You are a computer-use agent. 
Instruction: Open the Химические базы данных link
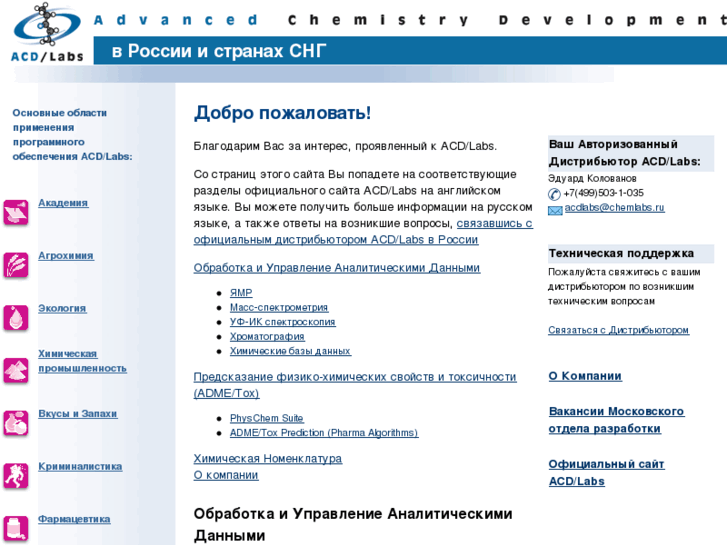(290, 351)
